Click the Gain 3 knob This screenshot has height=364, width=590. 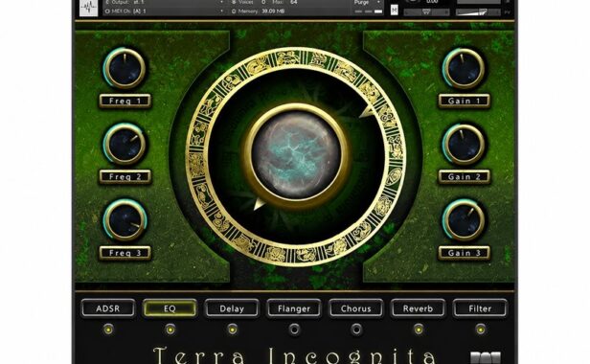pos(464,220)
